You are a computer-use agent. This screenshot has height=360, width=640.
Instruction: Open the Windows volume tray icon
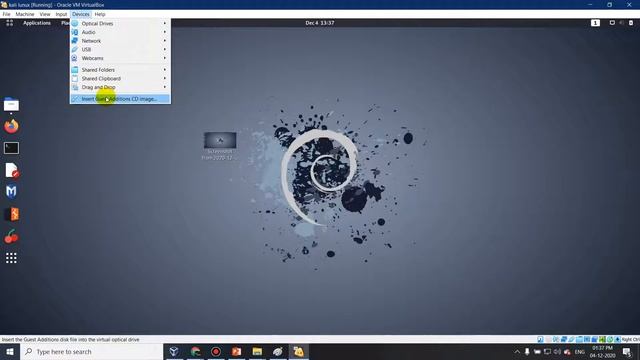(557, 352)
